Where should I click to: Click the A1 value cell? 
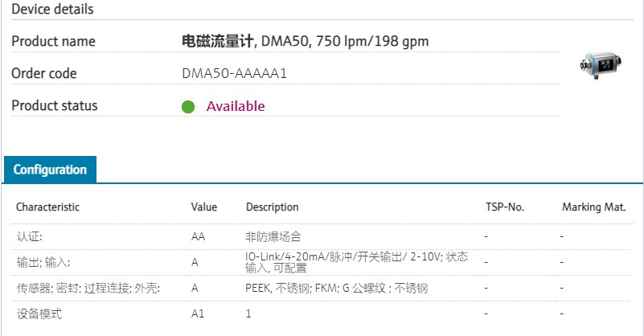coord(197,313)
